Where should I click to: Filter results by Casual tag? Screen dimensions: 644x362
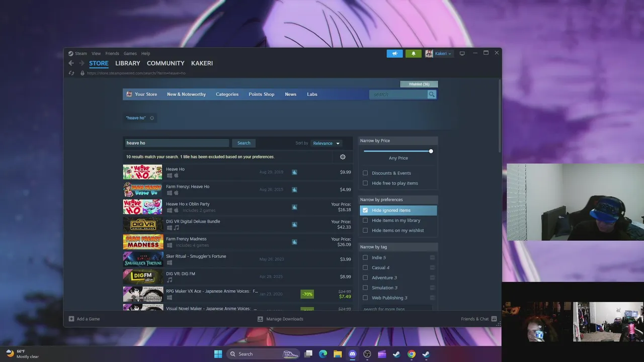365,267
